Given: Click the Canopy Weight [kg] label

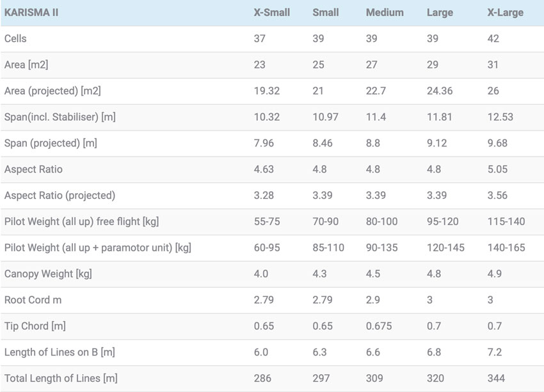Looking at the screenshot, I should pyautogui.click(x=48, y=274).
